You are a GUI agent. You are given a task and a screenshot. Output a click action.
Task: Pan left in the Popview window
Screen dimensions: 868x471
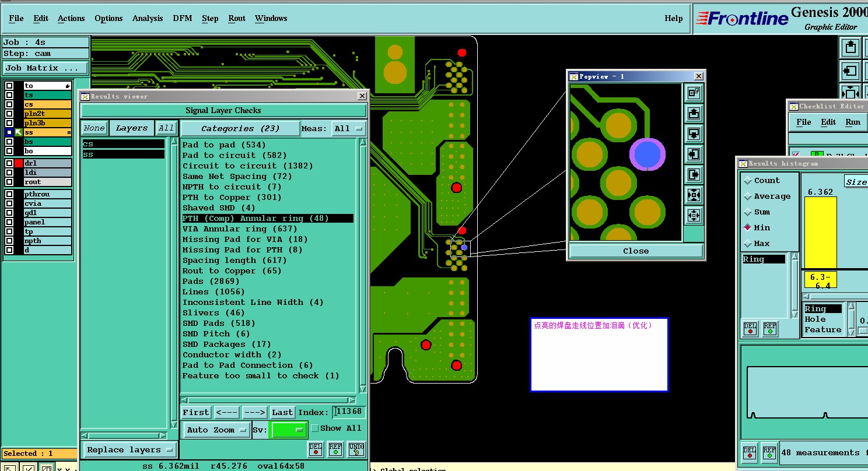(x=694, y=154)
